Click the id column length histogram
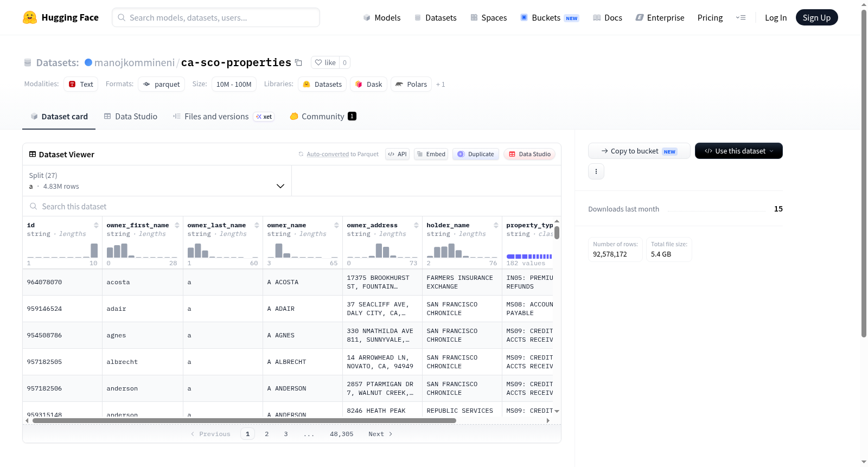Screen dimensions: 868x467 click(62, 250)
